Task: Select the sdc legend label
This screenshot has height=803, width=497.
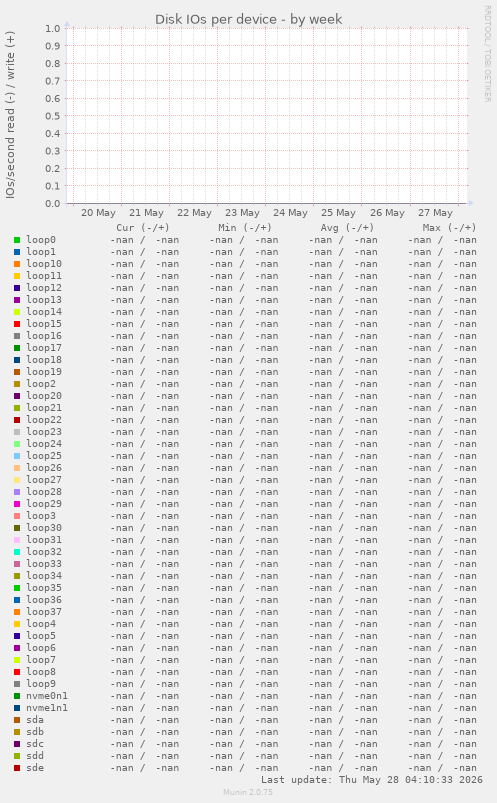Action: 35,744
